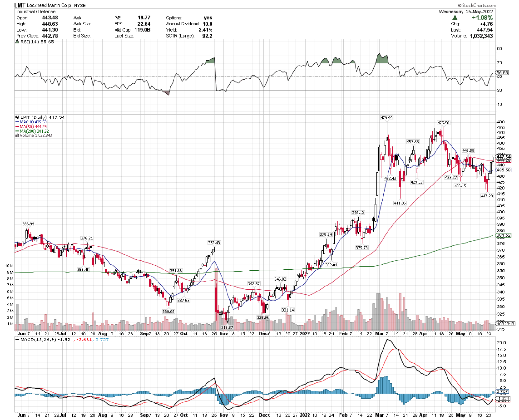Click the Chg value +4.76
This screenshot has height=420, width=519.
click(x=486, y=24)
